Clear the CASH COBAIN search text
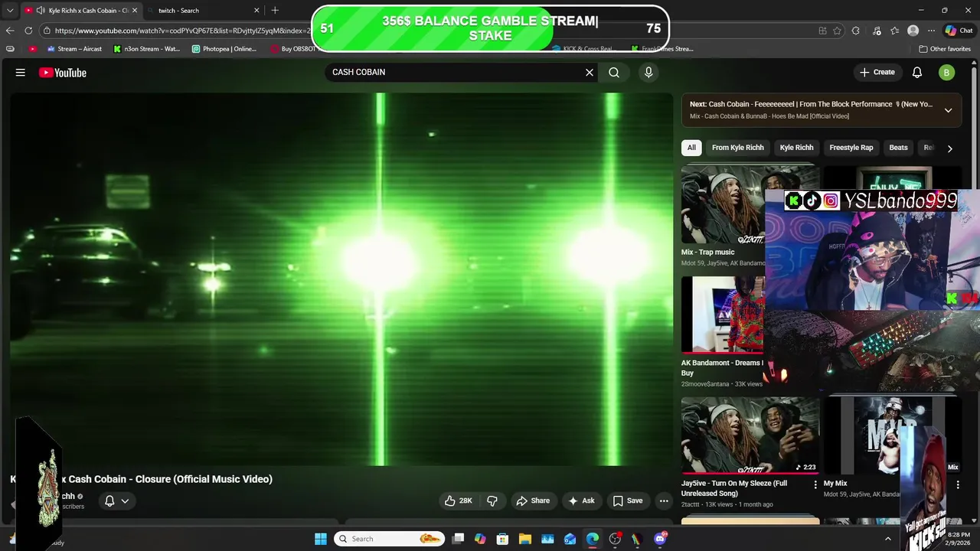Viewport: 980px width, 551px height. point(590,72)
